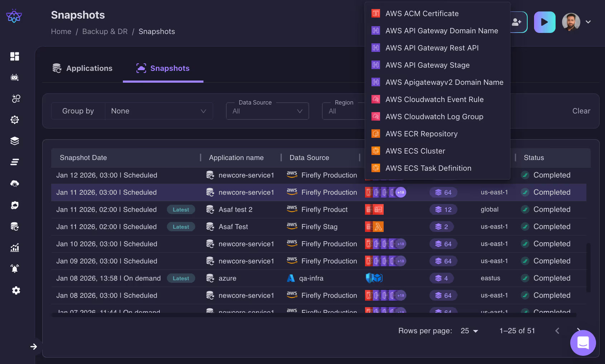Click asset icons in Asaf test 2 row
Image resolution: width=605 pixels, height=364 pixels.
(x=374, y=209)
